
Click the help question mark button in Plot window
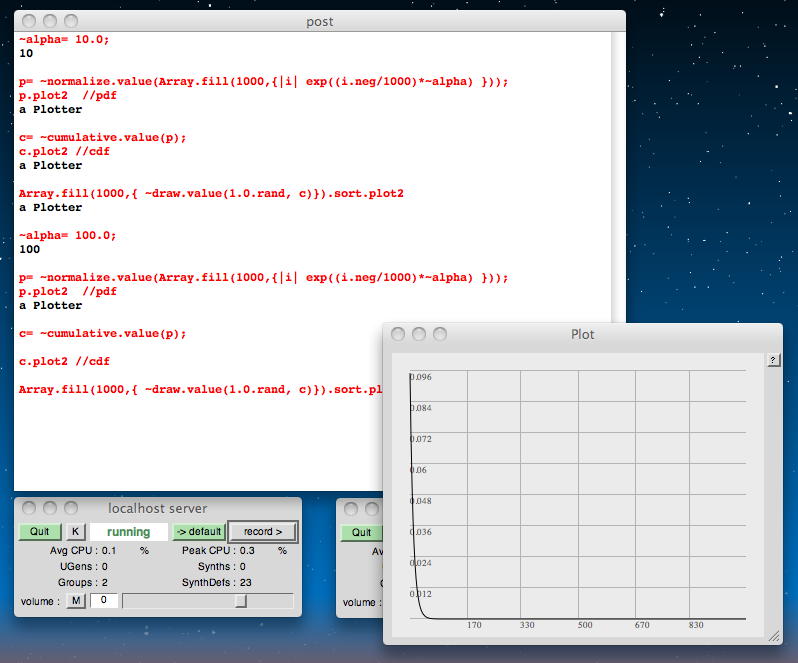point(773,361)
